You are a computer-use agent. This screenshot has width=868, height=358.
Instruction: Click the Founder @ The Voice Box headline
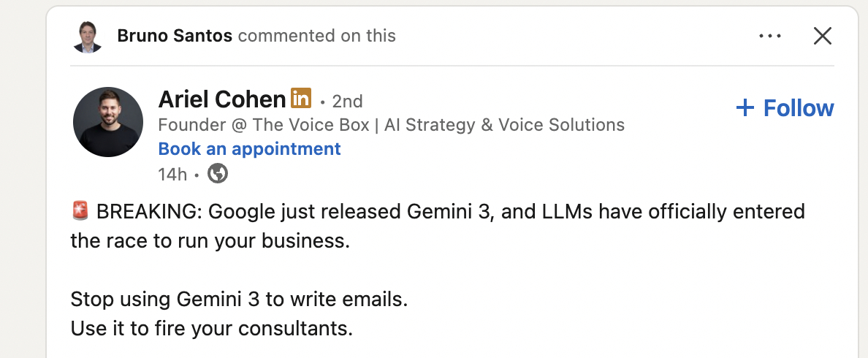(x=391, y=125)
